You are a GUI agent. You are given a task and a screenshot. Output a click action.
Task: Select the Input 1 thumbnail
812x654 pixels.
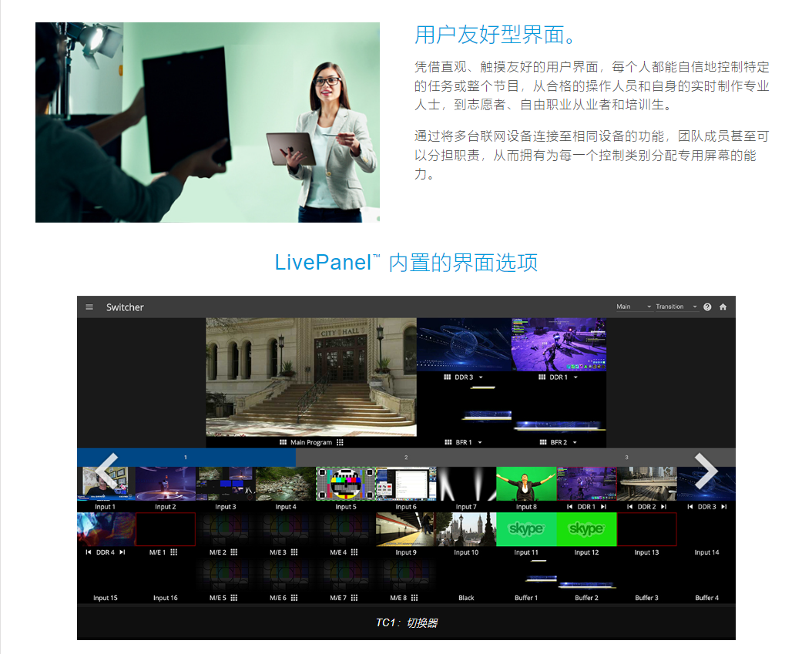tap(106, 484)
